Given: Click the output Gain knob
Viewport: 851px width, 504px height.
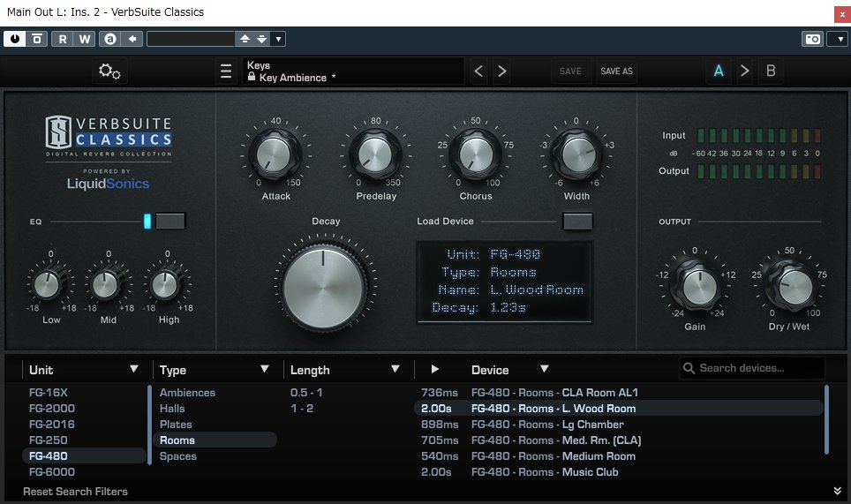Looking at the screenshot, I should pyautogui.click(x=698, y=286).
